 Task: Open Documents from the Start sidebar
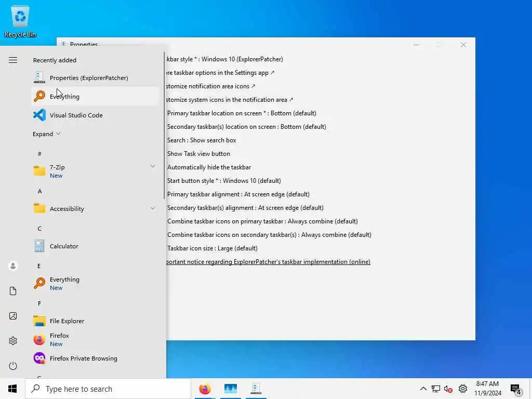click(x=13, y=291)
